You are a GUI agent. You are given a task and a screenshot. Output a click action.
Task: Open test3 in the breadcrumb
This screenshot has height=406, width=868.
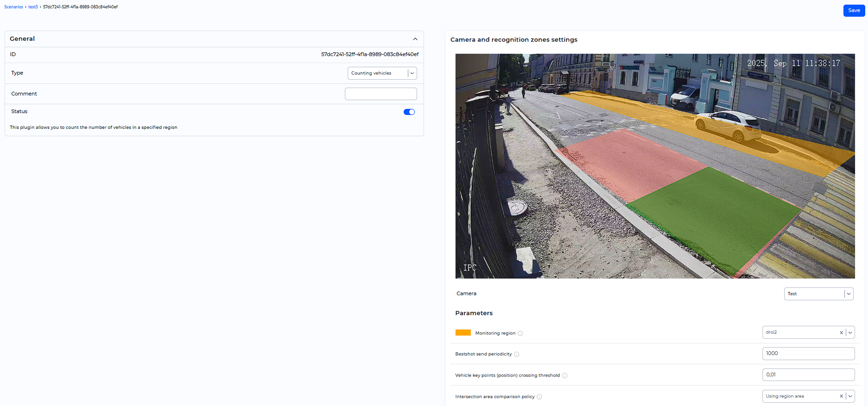pyautogui.click(x=33, y=7)
